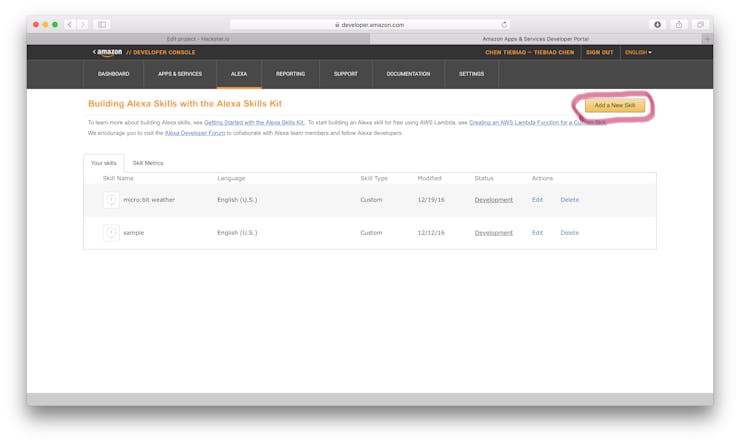
Task: Click the 12/19/16 modified date
Action: [x=431, y=200]
